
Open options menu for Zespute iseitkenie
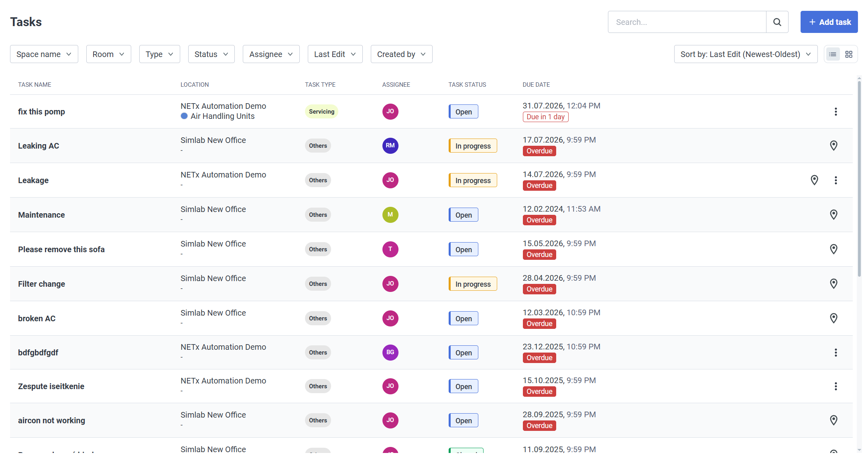pos(836,386)
